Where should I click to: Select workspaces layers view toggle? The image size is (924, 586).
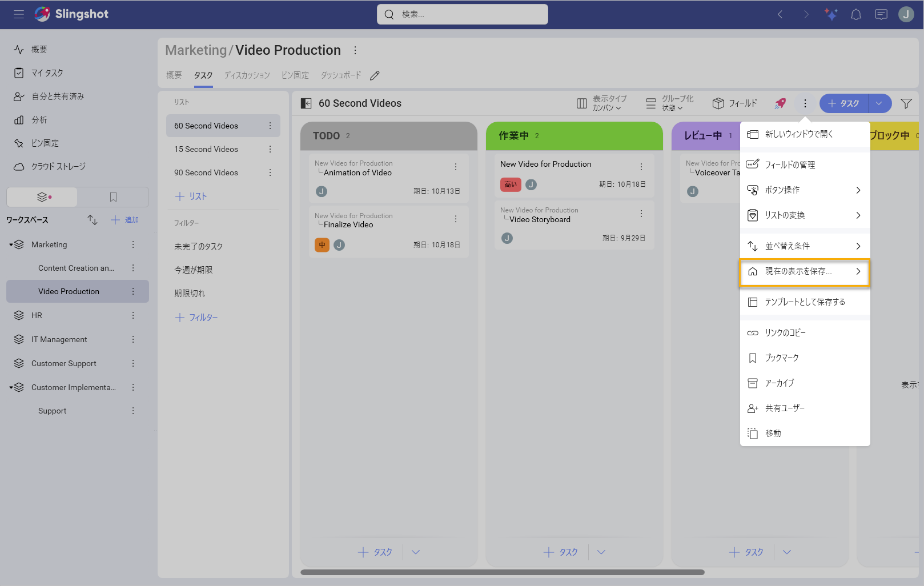(42, 197)
